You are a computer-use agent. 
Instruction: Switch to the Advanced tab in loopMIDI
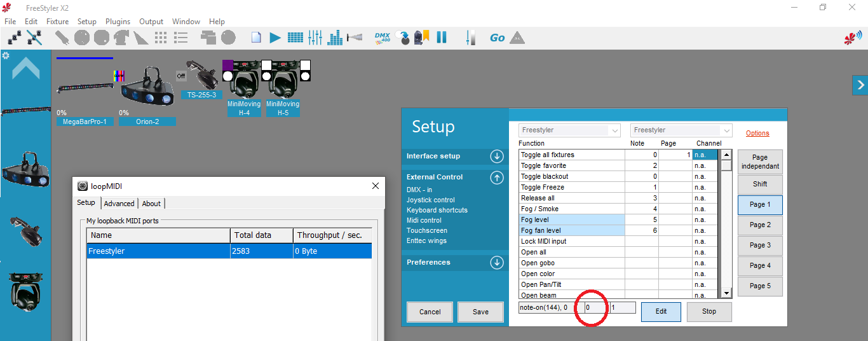pyautogui.click(x=119, y=204)
